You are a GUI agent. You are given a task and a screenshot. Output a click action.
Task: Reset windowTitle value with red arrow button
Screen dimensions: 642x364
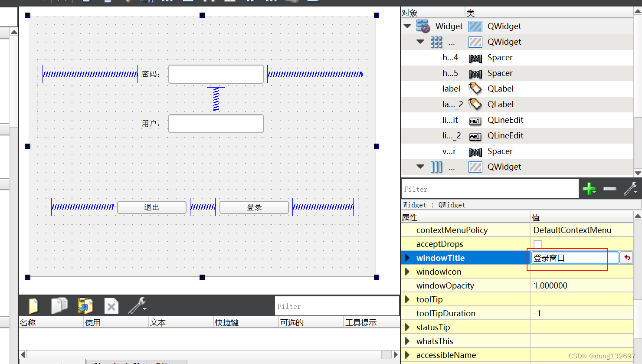pos(626,258)
